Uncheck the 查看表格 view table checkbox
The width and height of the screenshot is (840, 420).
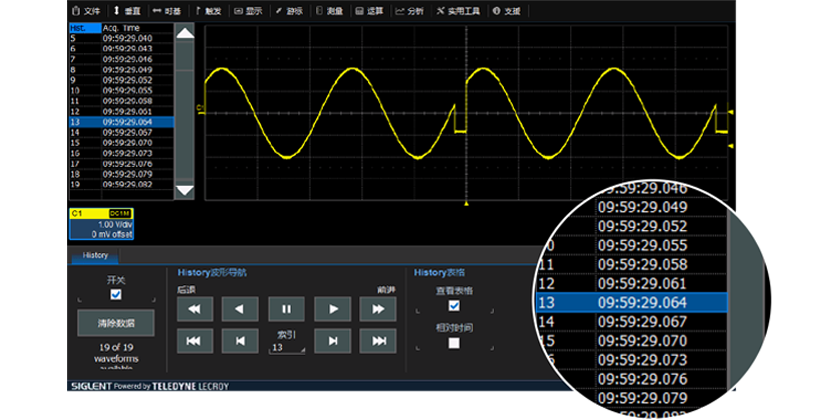point(454,305)
